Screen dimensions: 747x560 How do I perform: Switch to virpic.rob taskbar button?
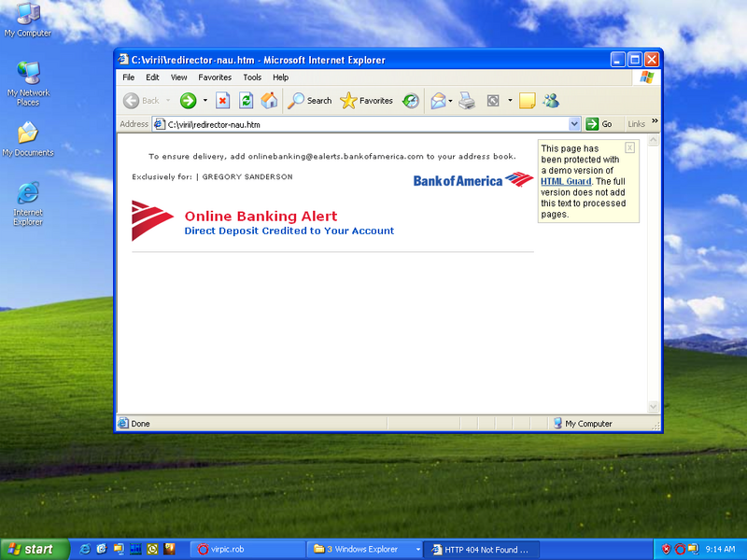[x=247, y=550]
